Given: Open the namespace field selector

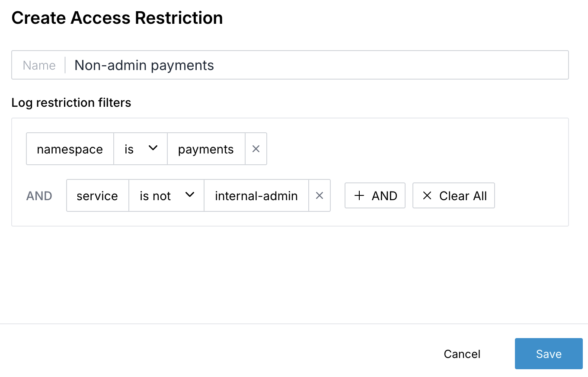Looking at the screenshot, I should tap(70, 149).
